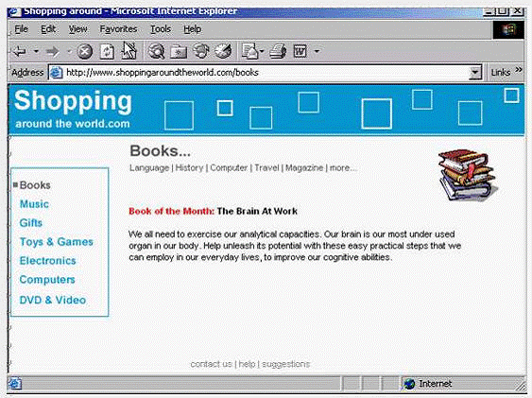
Task: Click the Travel book subcategory
Action: [266, 168]
